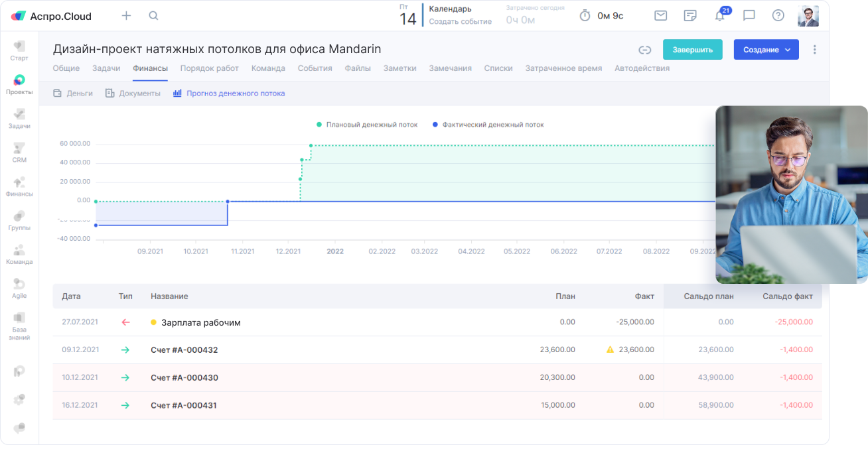Start the timer stopwatch icon
868x449 pixels.
585,16
